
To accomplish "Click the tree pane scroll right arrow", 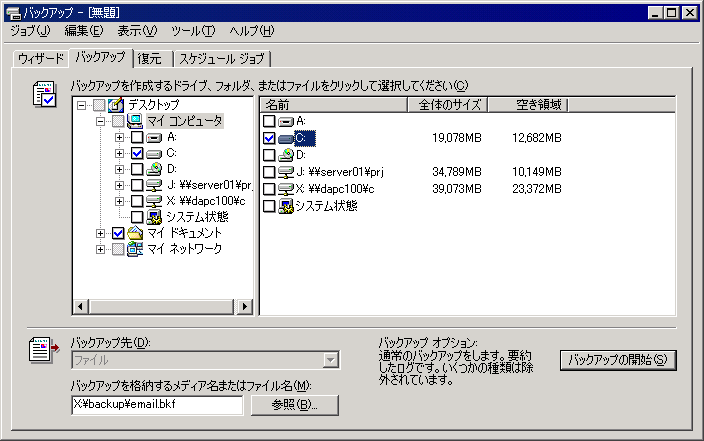I will [244, 307].
